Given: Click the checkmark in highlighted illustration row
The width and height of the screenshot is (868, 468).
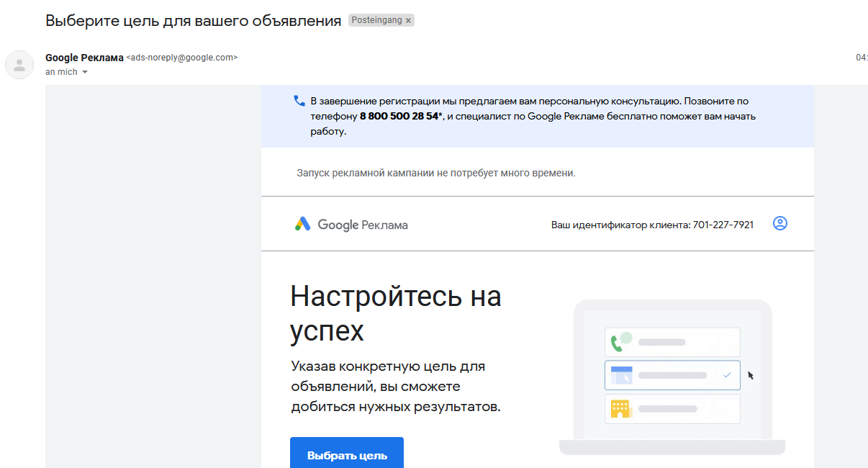Looking at the screenshot, I should pos(727,375).
